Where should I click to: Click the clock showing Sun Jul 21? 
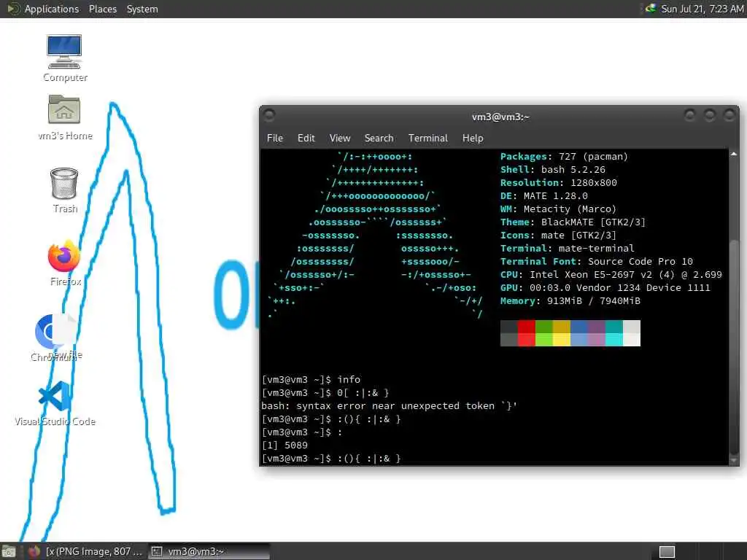coord(703,9)
